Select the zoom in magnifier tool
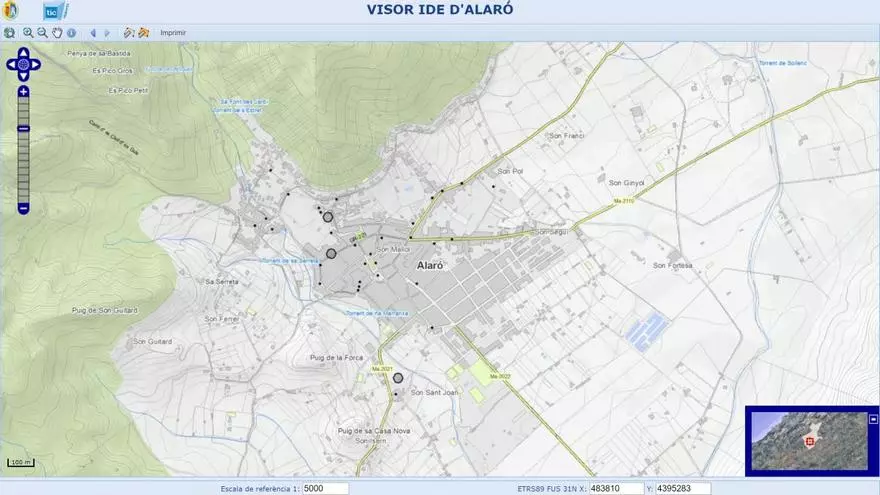880x495 pixels. click(x=28, y=33)
